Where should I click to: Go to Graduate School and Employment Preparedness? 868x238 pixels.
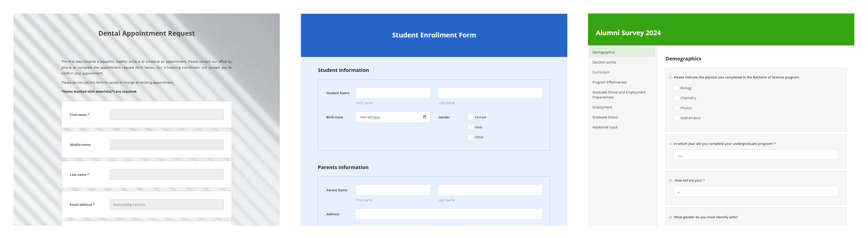click(x=619, y=94)
